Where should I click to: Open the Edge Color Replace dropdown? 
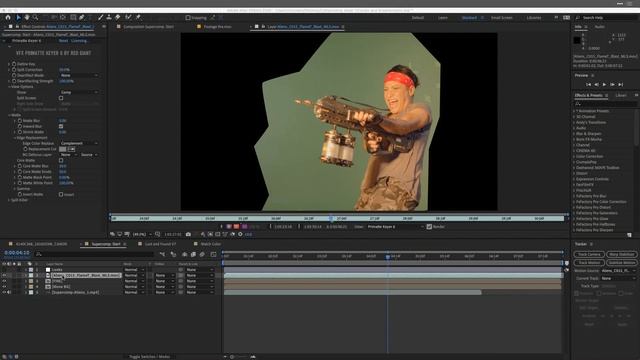79,143
